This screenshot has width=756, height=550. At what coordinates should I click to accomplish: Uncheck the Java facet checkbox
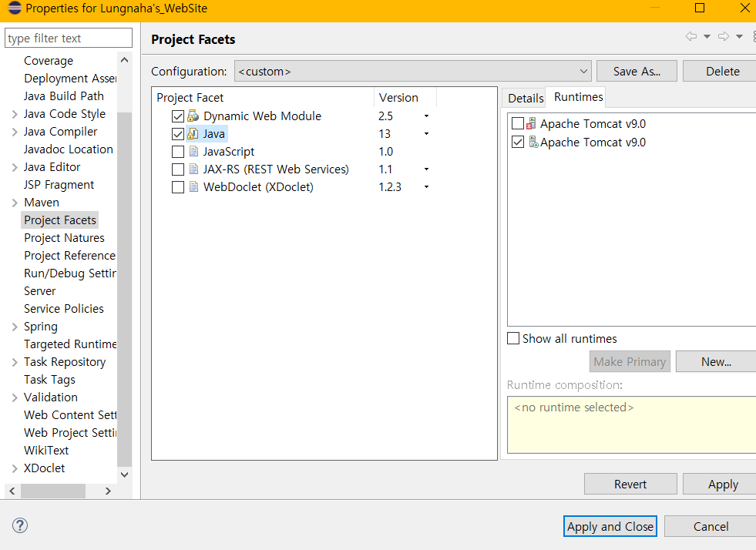coord(178,134)
